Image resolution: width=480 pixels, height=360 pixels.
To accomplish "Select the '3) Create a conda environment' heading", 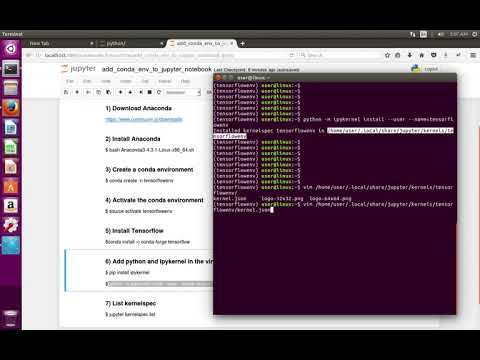I will click(149, 170).
